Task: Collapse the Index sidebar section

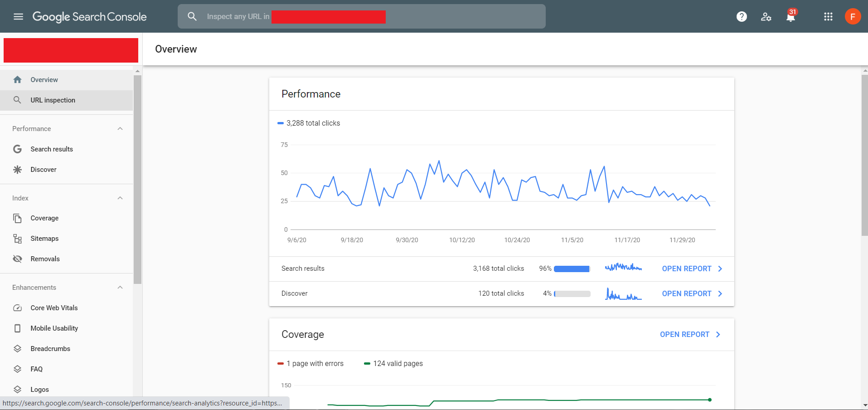Action: (120, 198)
